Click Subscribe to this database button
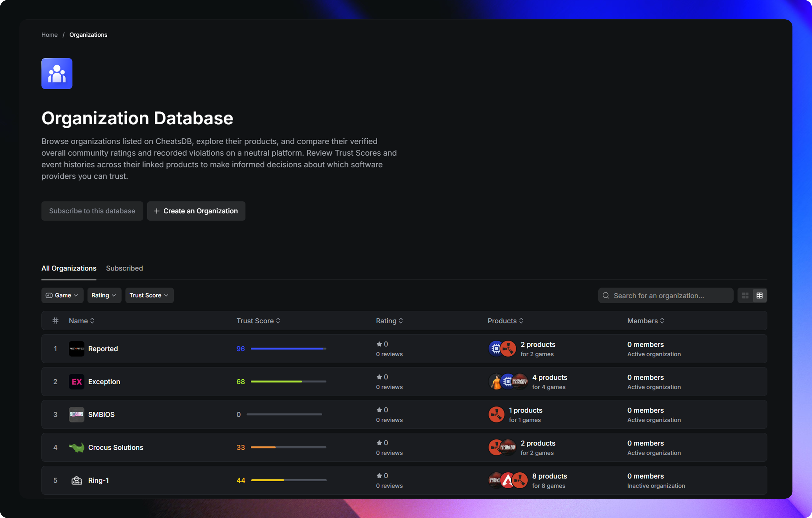The width and height of the screenshot is (812, 518). (x=92, y=211)
